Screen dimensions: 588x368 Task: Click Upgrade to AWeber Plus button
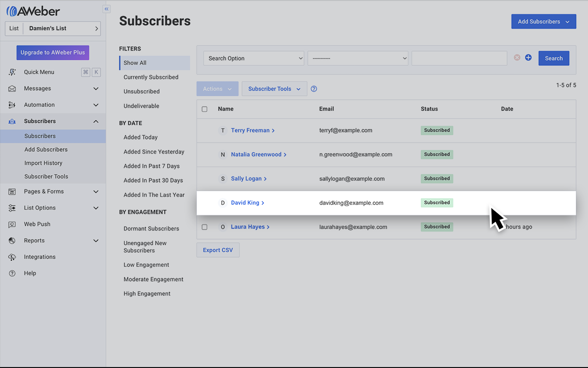tap(53, 52)
